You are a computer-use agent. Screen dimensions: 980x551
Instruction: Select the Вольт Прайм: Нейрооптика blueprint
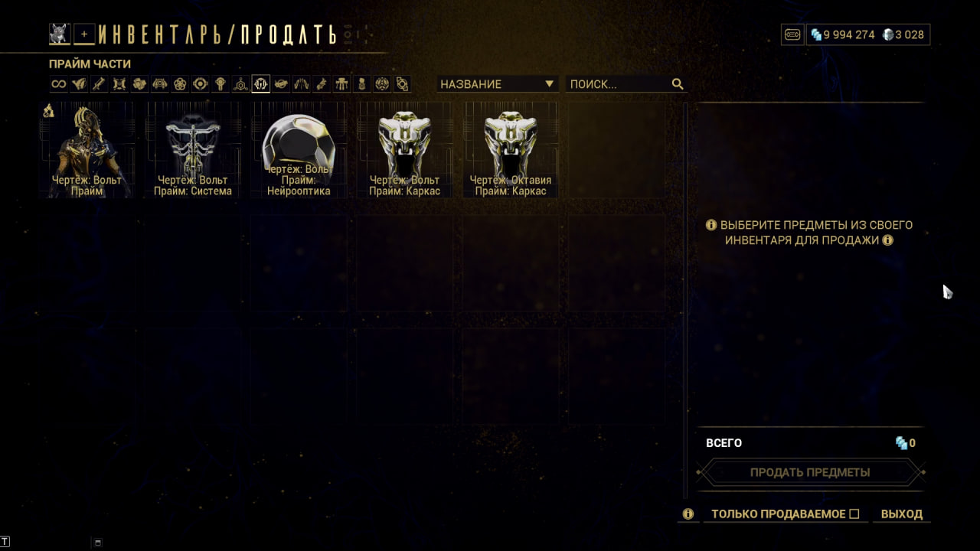(x=299, y=151)
